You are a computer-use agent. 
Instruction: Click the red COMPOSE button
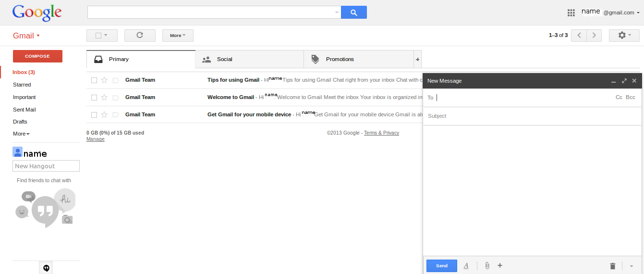coord(37,56)
